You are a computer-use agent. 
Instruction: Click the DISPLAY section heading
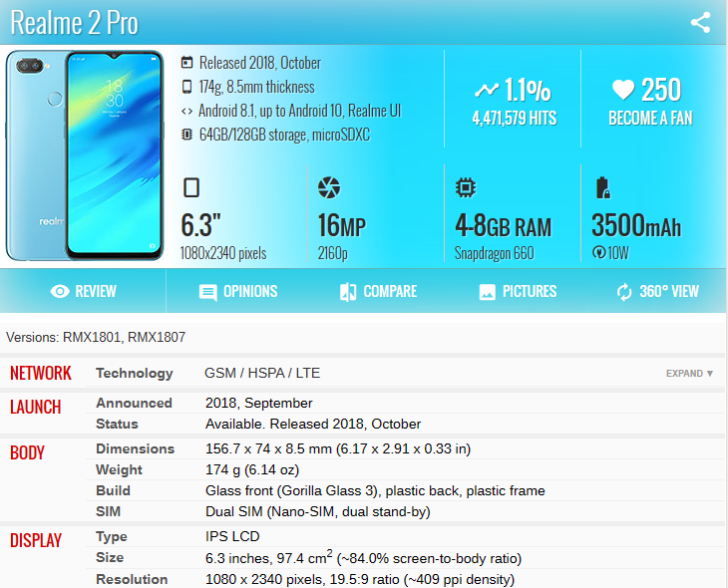(36, 541)
